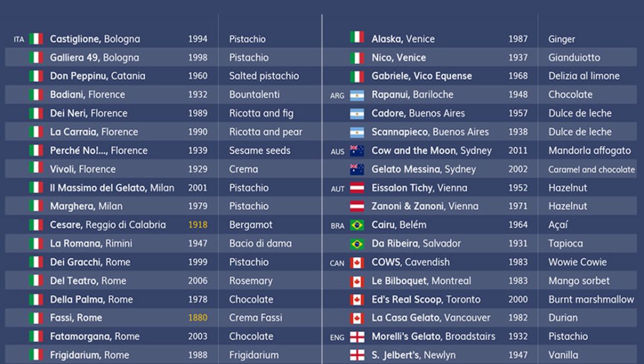Click the Italian flag beside Castiglione, Bologna
644x364 pixels.
[36, 39]
